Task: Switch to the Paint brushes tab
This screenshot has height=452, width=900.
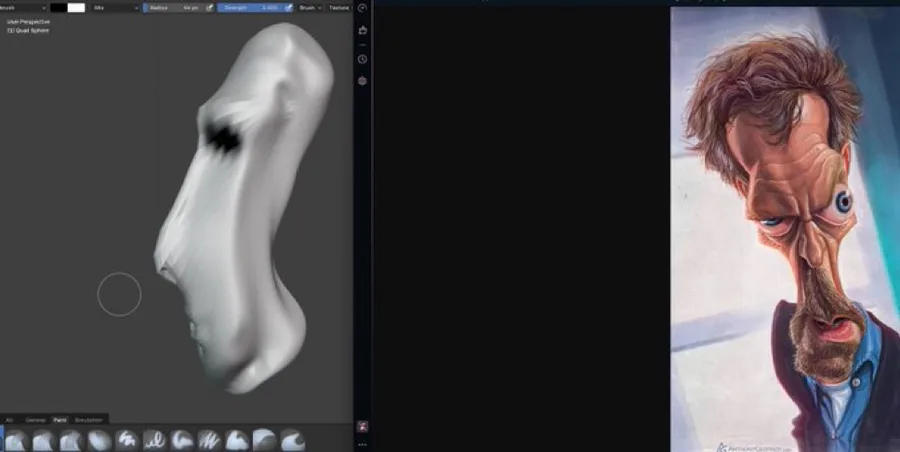Action: (x=60, y=420)
